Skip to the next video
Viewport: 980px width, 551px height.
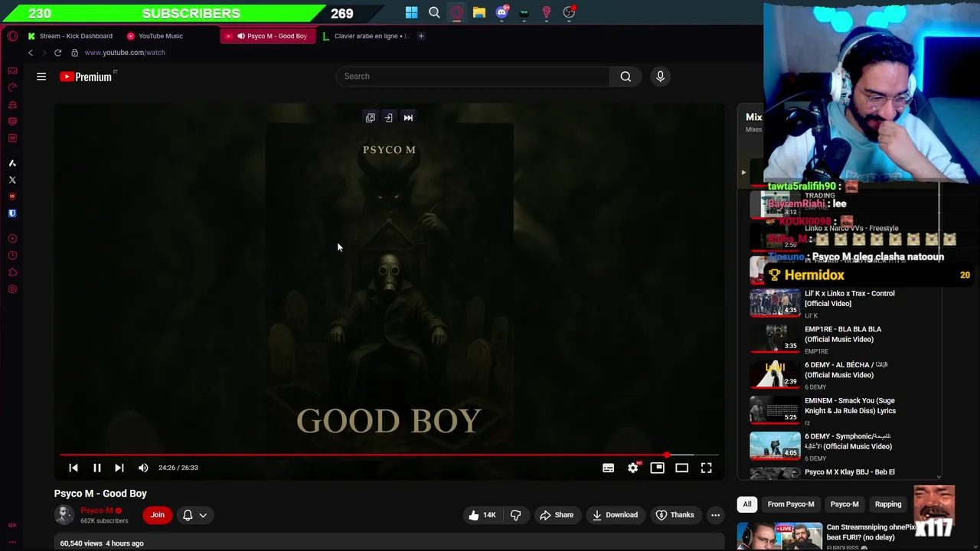pyautogui.click(x=119, y=468)
